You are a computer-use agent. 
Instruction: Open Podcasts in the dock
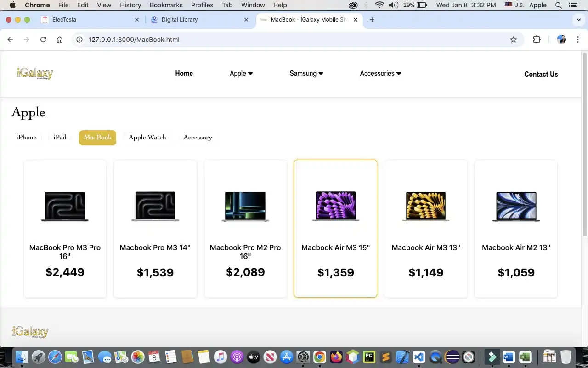(237, 357)
